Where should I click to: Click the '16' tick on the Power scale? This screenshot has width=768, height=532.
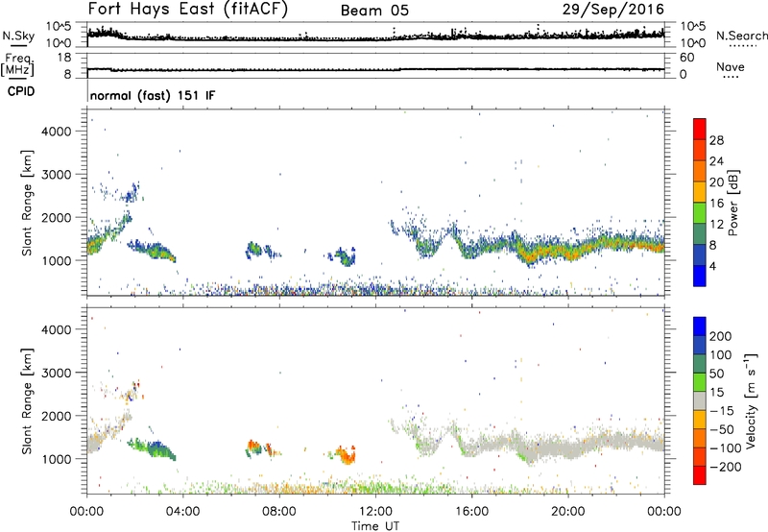point(716,204)
